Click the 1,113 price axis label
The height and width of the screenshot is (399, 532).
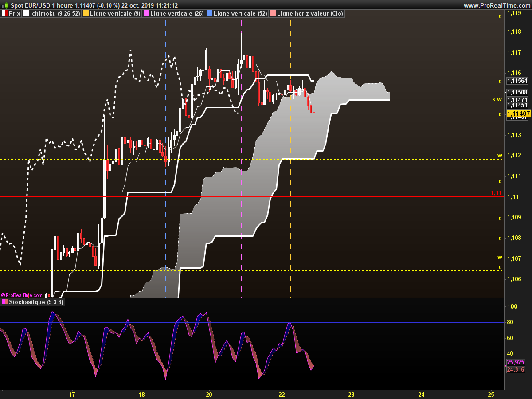click(514, 135)
